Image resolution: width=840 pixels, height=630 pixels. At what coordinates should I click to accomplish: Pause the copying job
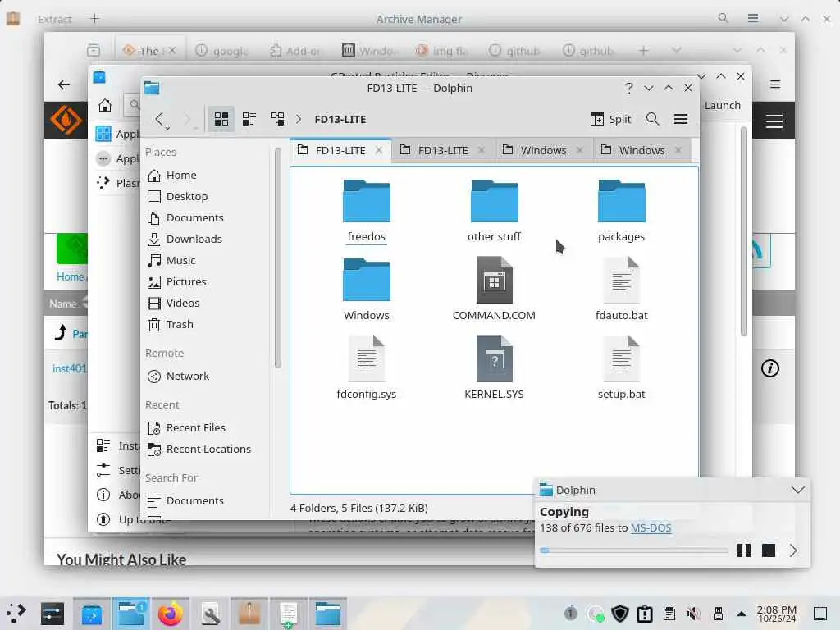pos(743,550)
